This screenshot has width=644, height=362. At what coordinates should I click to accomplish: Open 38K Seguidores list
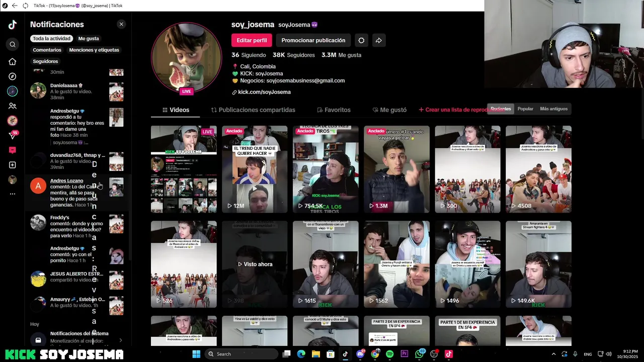(x=294, y=55)
